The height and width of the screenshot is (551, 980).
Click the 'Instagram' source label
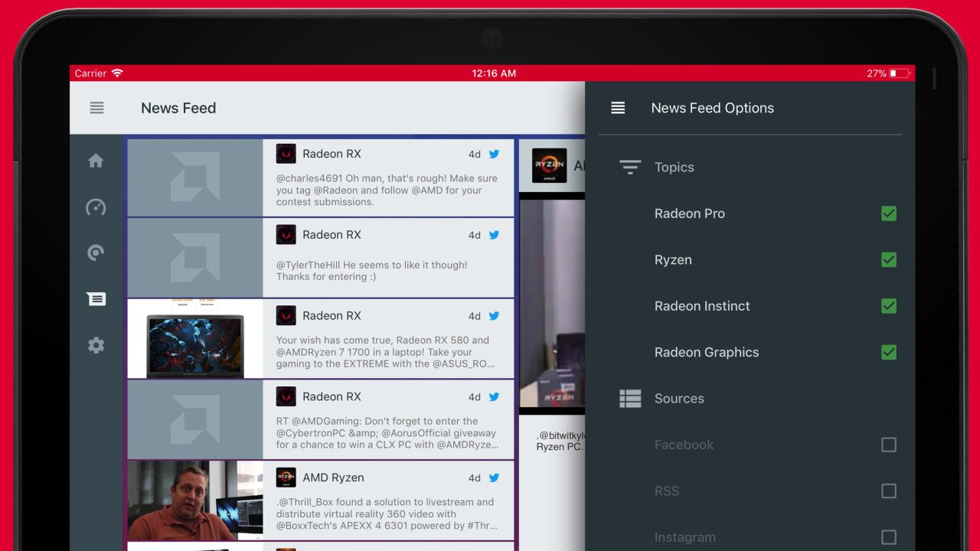click(685, 537)
